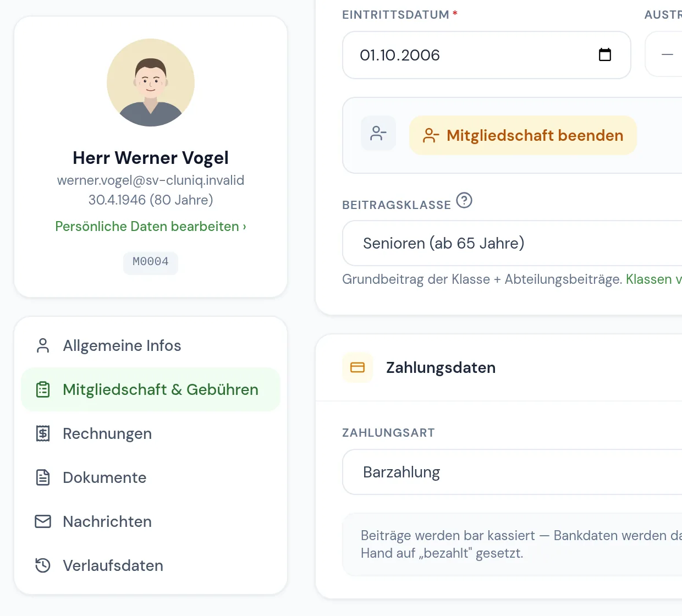Click the Beiträge werden bar kassiert note
The width and height of the screenshot is (682, 616).
click(512, 544)
